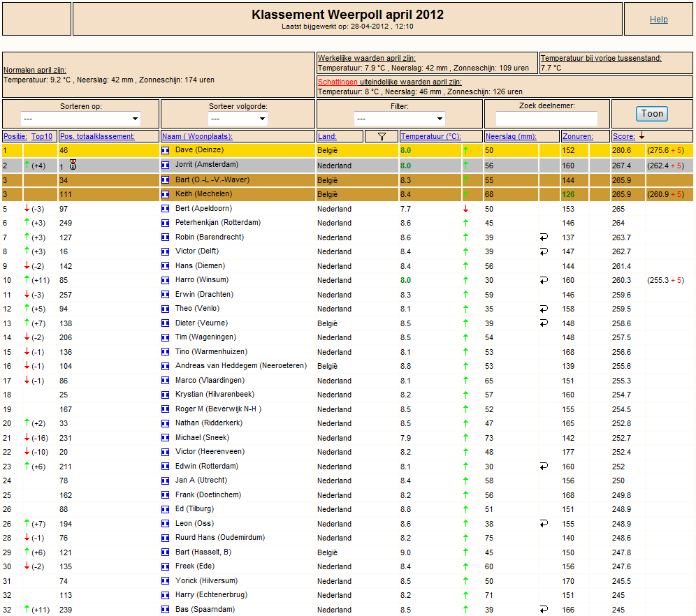The width and height of the screenshot is (696, 616).
Task: Open detail icon for Robin (Barendrecht)
Action: (165, 237)
